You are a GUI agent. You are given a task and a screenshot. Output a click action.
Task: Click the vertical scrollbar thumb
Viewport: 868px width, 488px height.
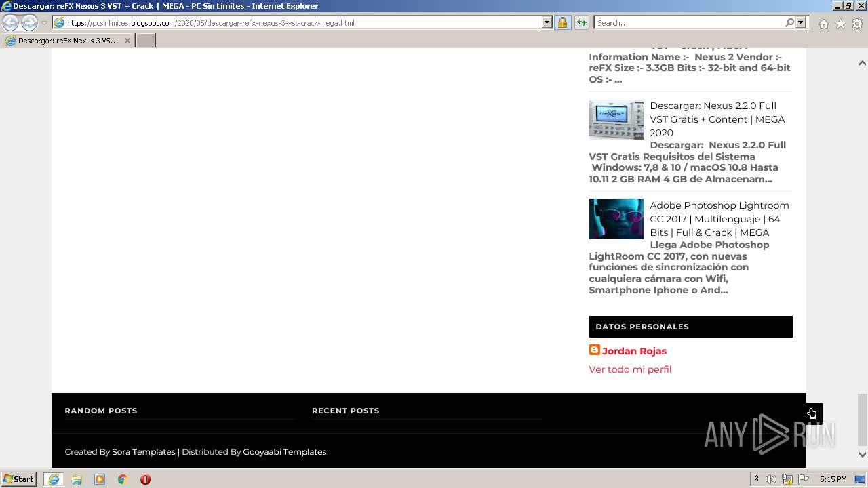point(863,420)
